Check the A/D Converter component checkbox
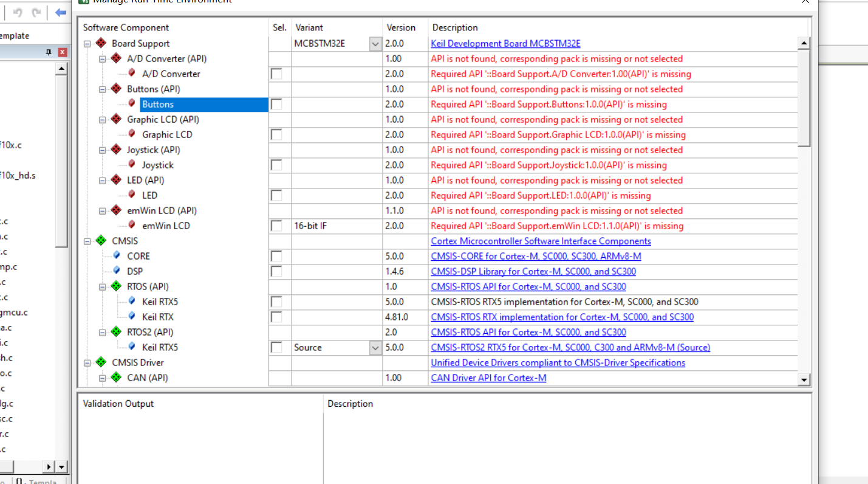The height and width of the screenshot is (484, 868). coord(277,74)
